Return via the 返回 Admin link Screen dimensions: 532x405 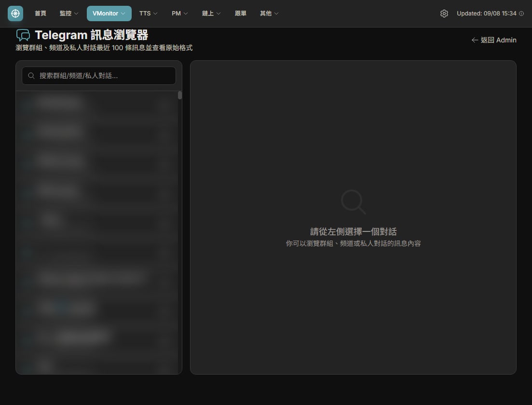click(494, 40)
